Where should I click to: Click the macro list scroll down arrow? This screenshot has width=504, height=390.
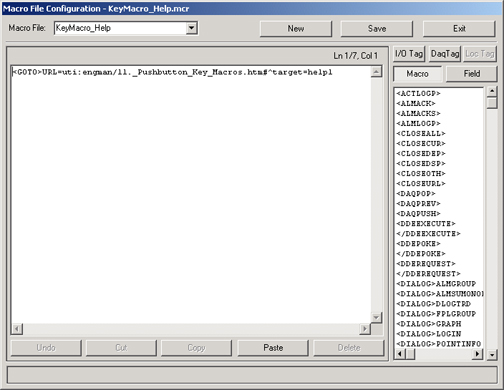coord(492,355)
